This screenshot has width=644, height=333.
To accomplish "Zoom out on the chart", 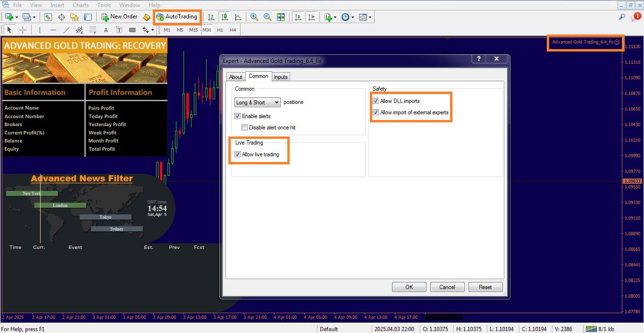I will click(268, 17).
